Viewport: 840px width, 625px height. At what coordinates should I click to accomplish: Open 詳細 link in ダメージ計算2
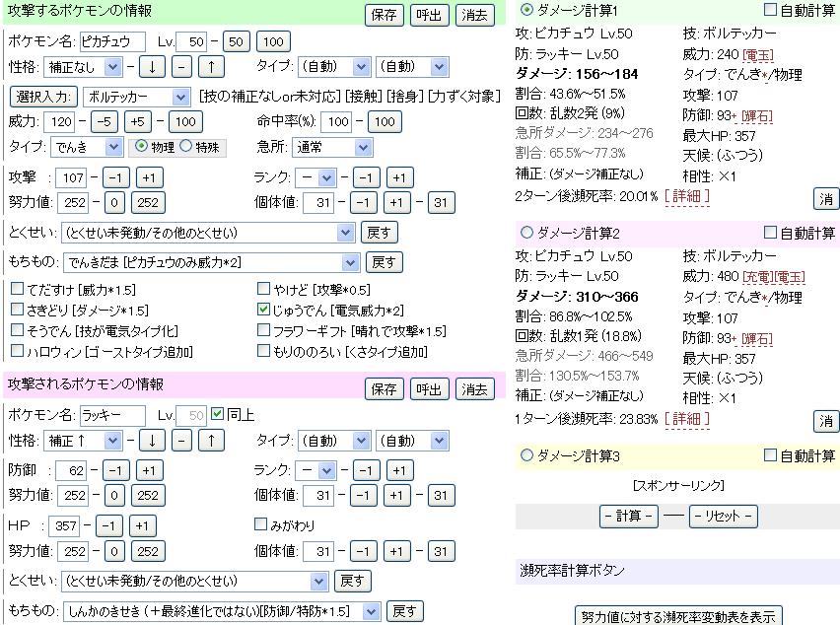click(x=687, y=418)
